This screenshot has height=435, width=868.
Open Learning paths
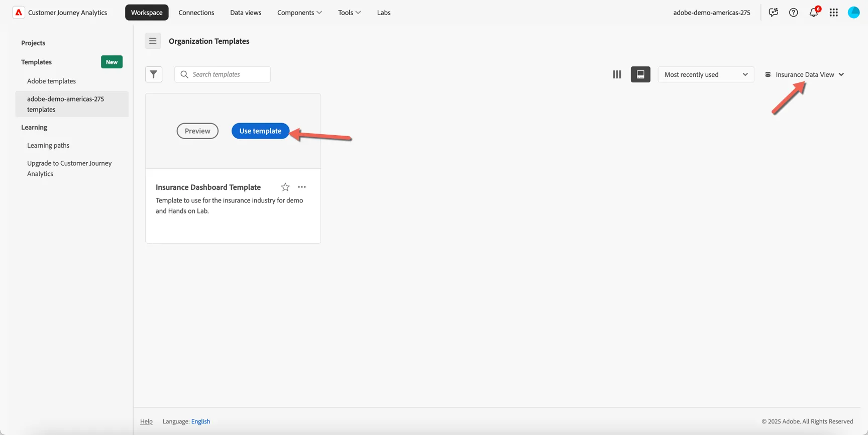point(48,145)
